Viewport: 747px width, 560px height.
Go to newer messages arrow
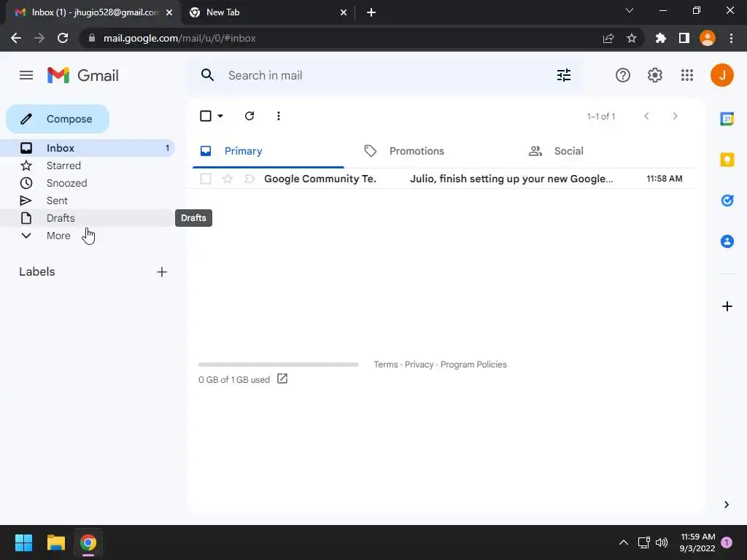[646, 116]
